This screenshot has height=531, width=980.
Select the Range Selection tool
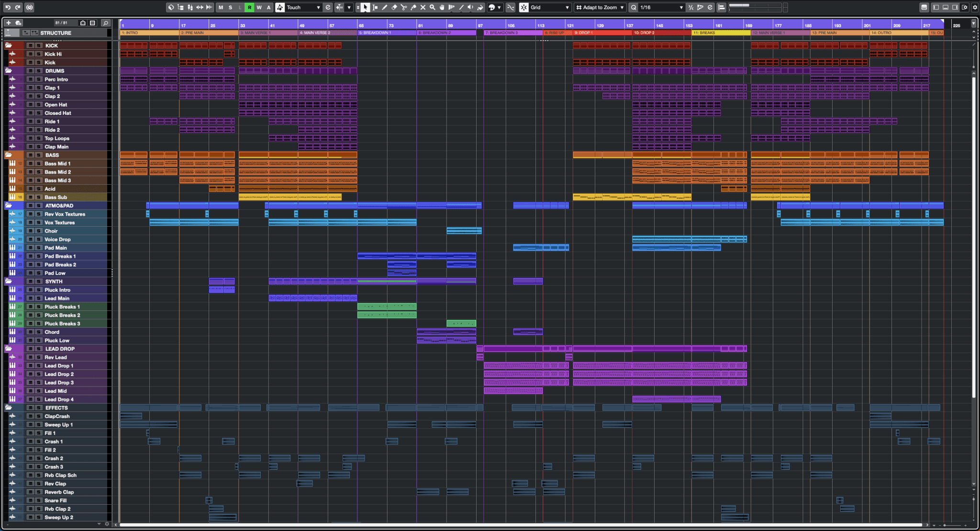pos(375,7)
